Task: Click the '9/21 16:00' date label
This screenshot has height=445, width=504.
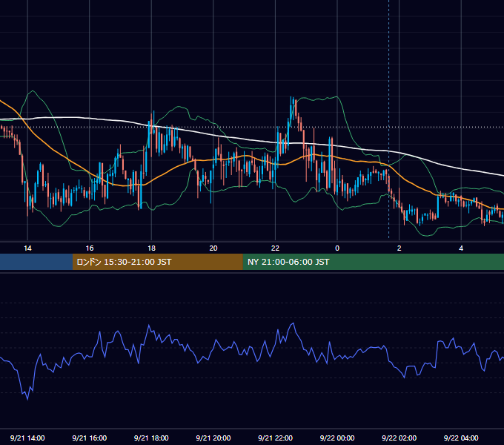Action: 90,438
